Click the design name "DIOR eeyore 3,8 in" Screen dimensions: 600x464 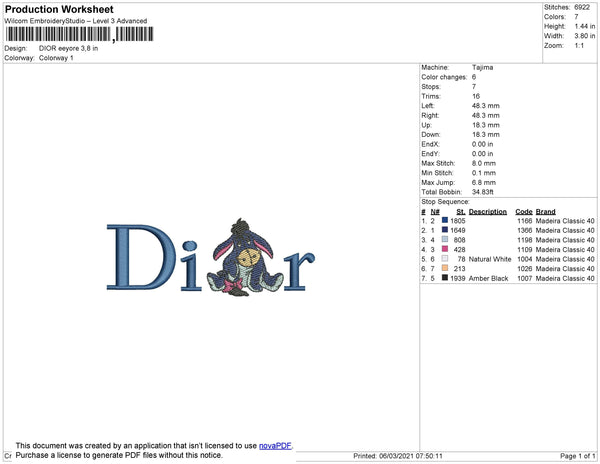[x=68, y=48]
